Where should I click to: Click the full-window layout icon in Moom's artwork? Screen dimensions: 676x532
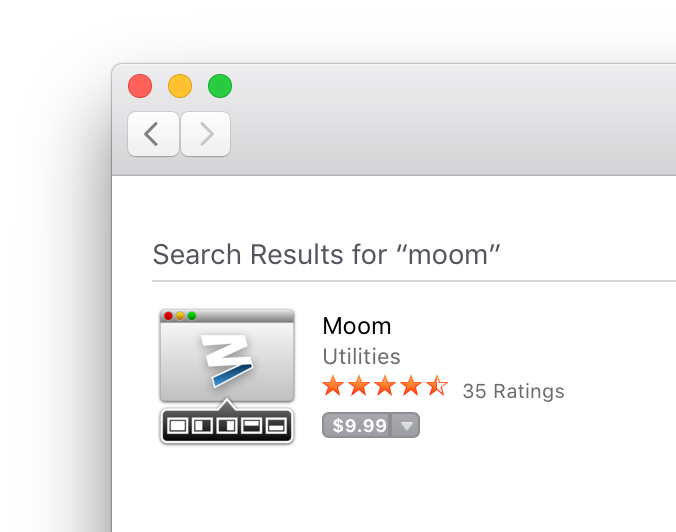pos(177,427)
